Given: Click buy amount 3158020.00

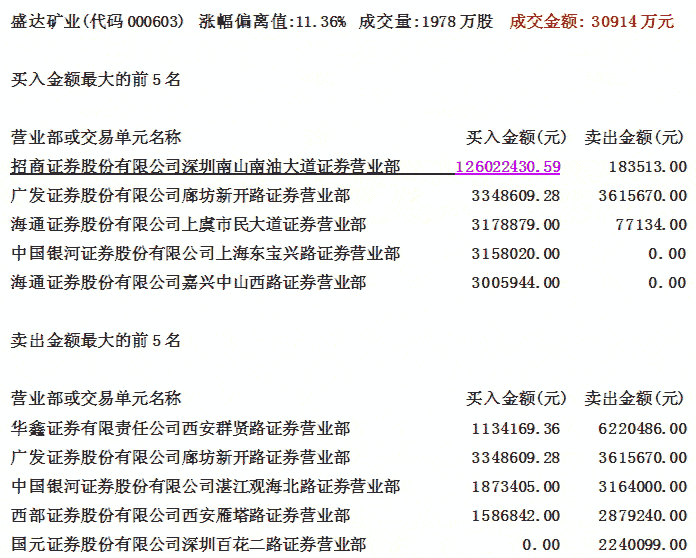Looking at the screenshot, I should (516, 253).
